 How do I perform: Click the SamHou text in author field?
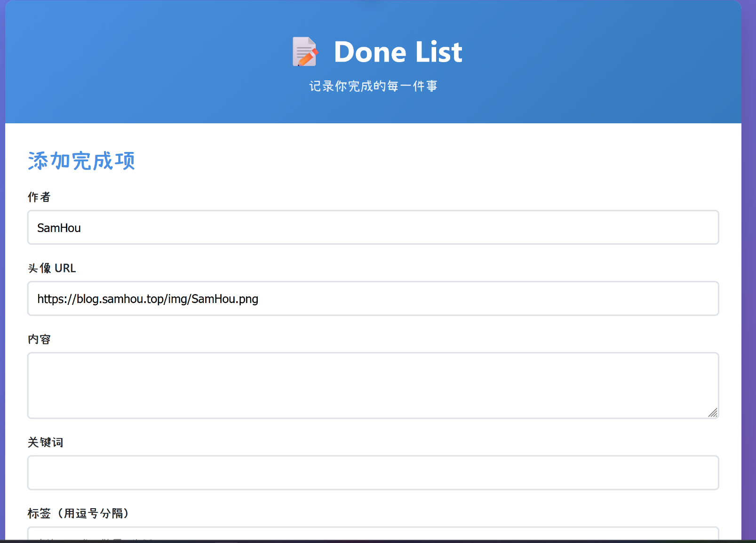point(59,228)
